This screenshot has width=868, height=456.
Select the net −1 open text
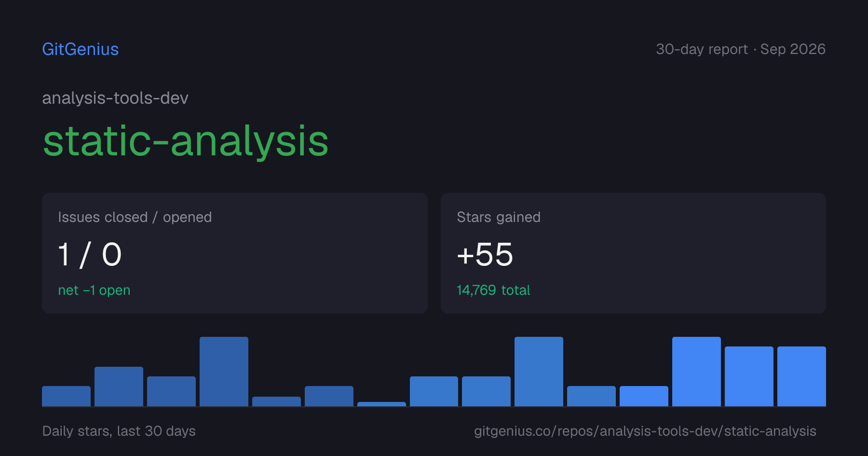(94, 290)
